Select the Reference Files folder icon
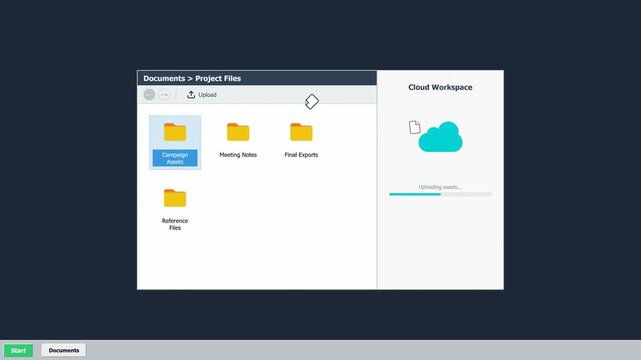 click(x=175, y=198)
